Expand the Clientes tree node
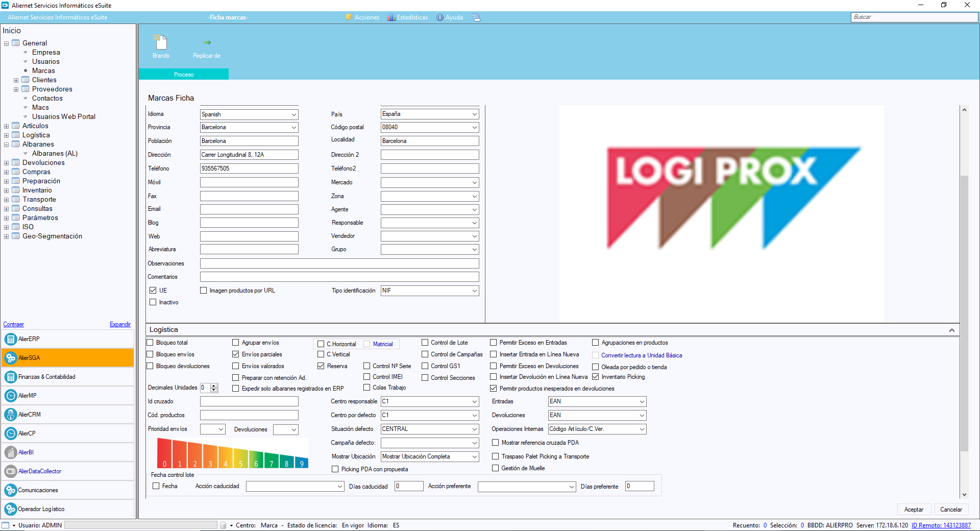The image size is (980, 531). pyautogui.click(x=16, y=80)
